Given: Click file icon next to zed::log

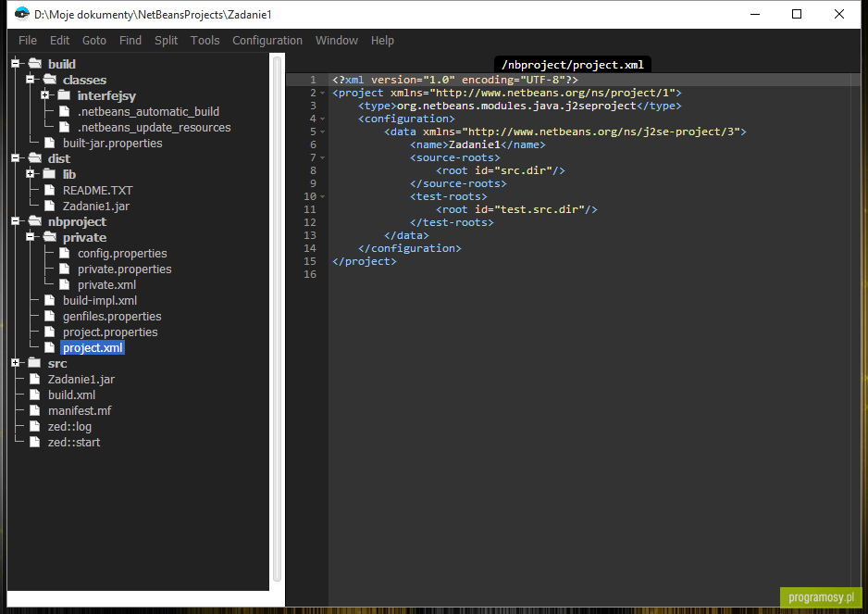Looking at the screenshot, I should click(x=34, y=426).
